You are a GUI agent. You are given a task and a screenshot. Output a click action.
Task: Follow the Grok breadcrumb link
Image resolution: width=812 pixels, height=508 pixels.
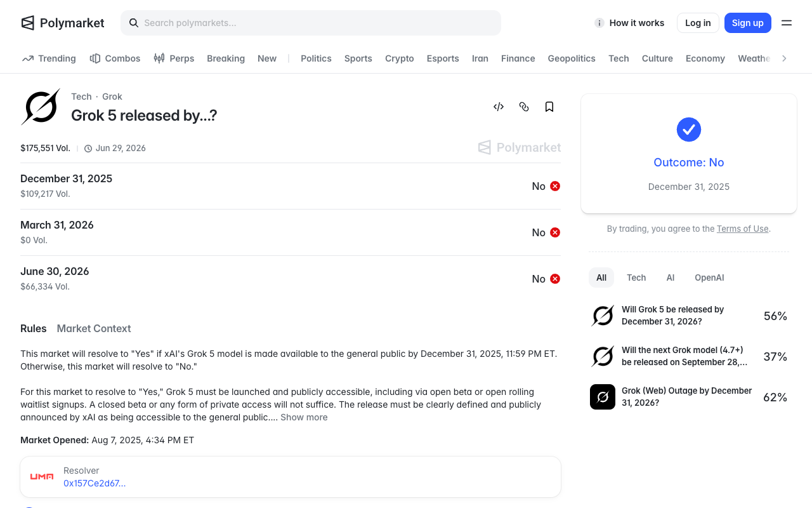point(112,97)
